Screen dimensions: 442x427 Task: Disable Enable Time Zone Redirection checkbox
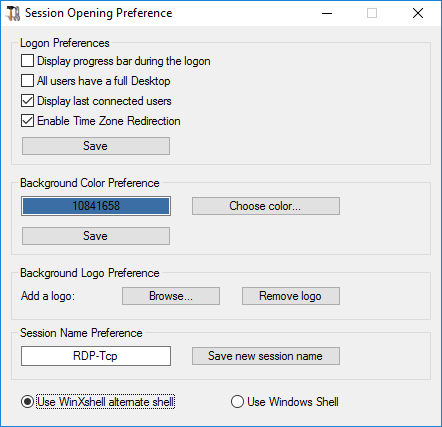27,121
